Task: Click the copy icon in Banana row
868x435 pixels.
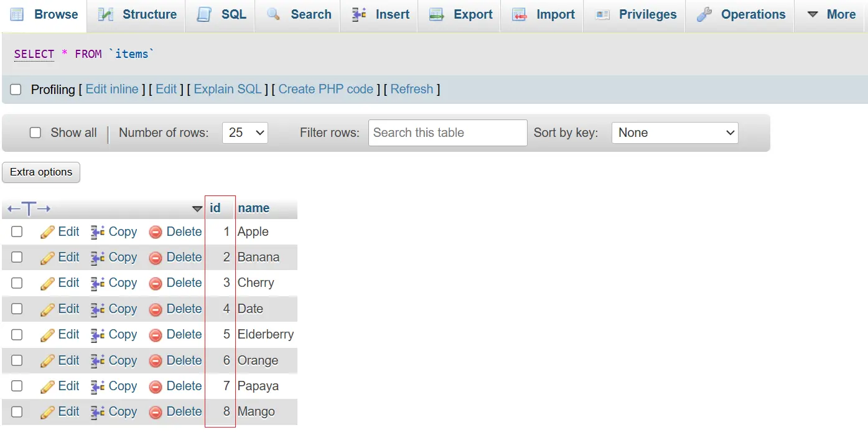Action: pyautogui.click(x=98, y=258)
